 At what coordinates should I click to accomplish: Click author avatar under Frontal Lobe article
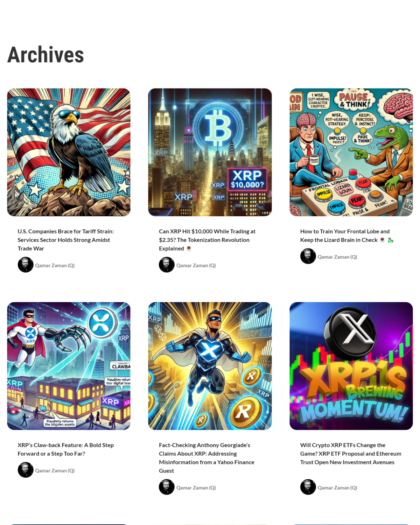[308, 256]
